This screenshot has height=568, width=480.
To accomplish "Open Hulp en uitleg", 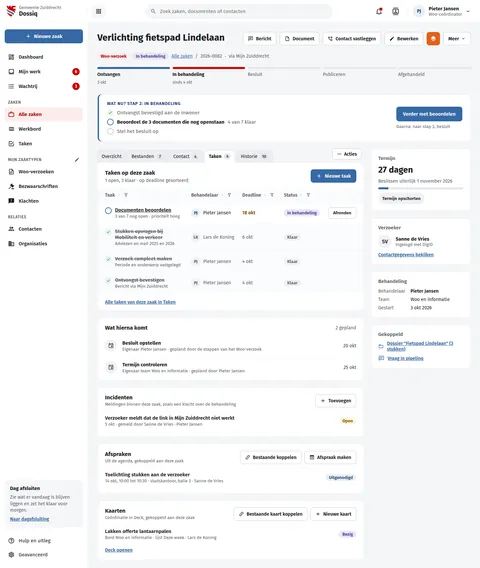I will click(x=43, y=541).
